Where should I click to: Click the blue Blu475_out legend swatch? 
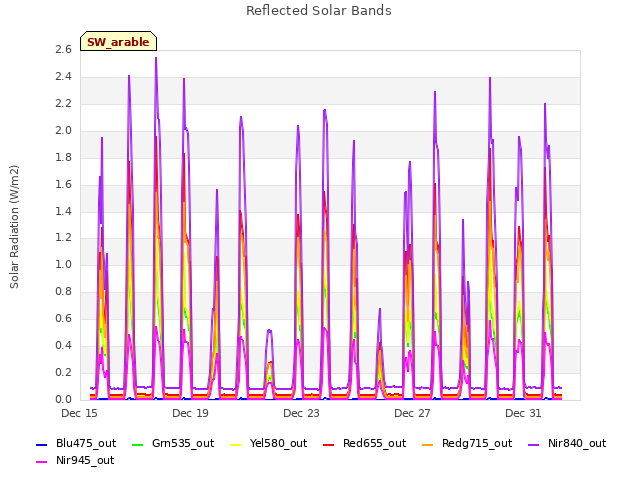tap(42, 444)
